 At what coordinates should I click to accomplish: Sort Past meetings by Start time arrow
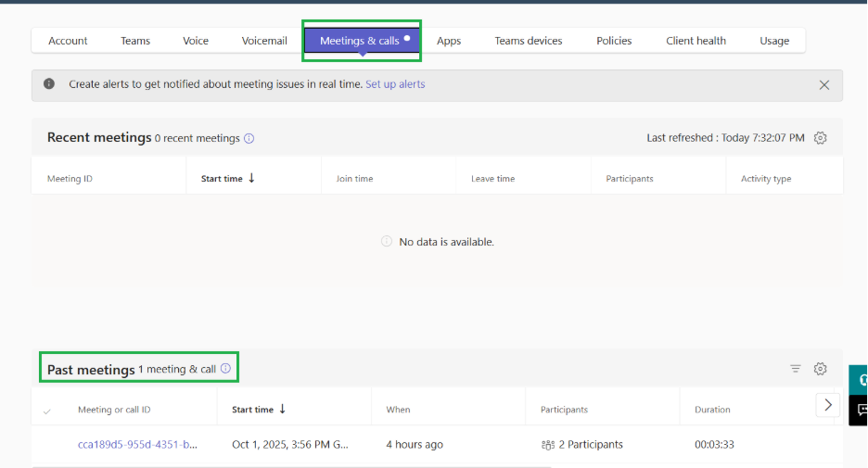click(282, 409)
